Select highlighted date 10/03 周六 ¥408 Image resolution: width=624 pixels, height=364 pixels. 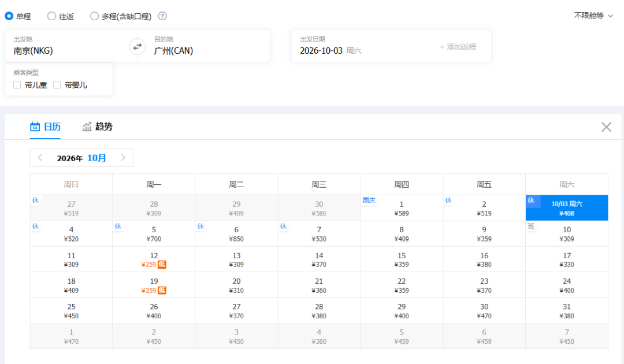pos(567,208)
